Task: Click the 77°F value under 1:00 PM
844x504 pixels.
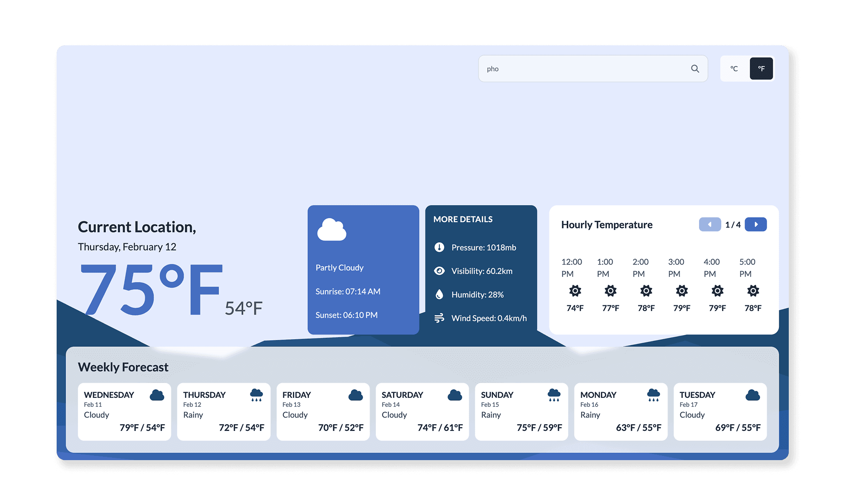Action: [610, 308]
